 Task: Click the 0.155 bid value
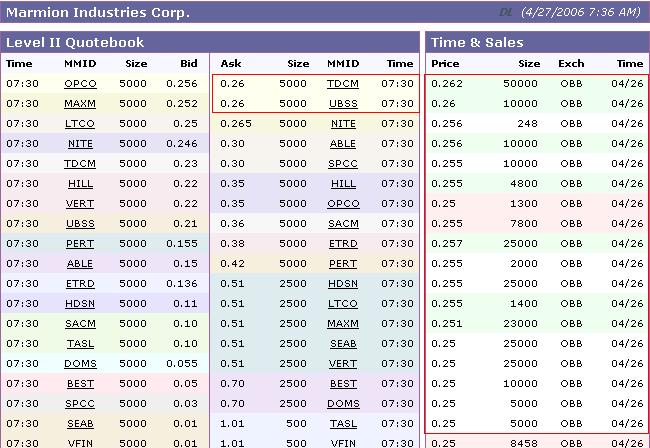(182, 244)
